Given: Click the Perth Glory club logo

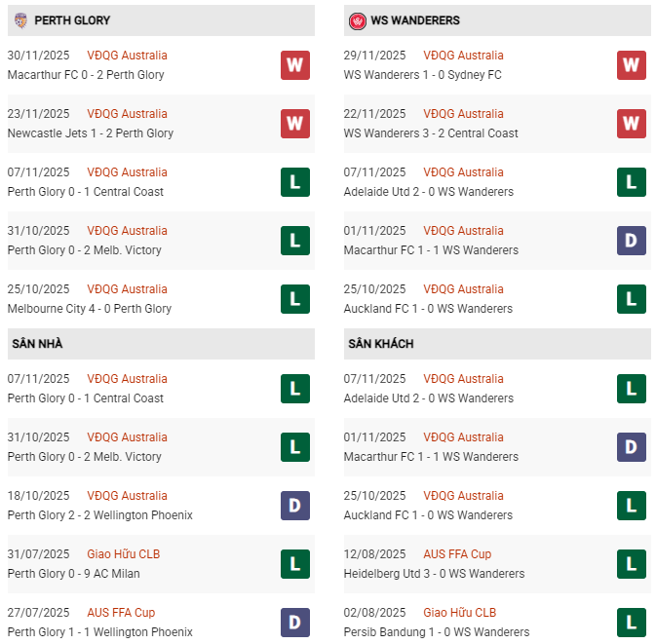Looking at the screenshot, I should [20, 20].
